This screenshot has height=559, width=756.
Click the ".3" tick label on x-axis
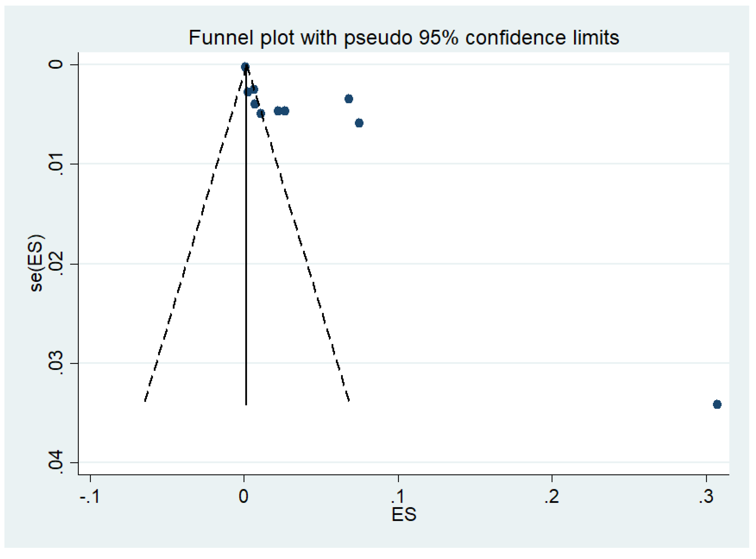(x=706, y=496)
